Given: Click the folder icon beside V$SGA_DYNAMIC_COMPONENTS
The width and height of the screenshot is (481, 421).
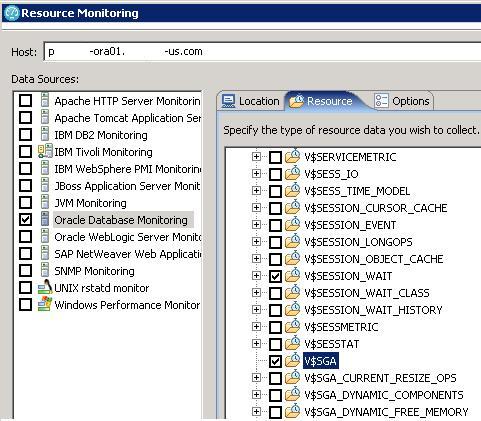Looking at the screenshot, I should [x=293, y=394].
